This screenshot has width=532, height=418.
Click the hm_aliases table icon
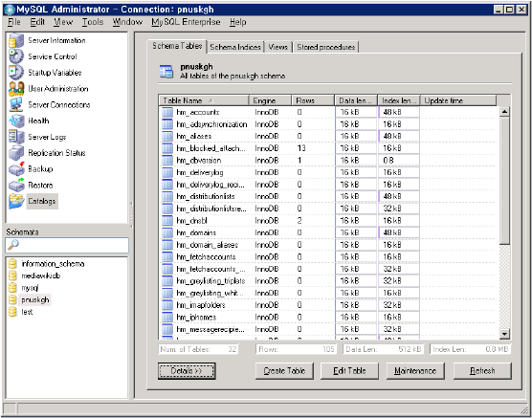(x=167, y=137)
